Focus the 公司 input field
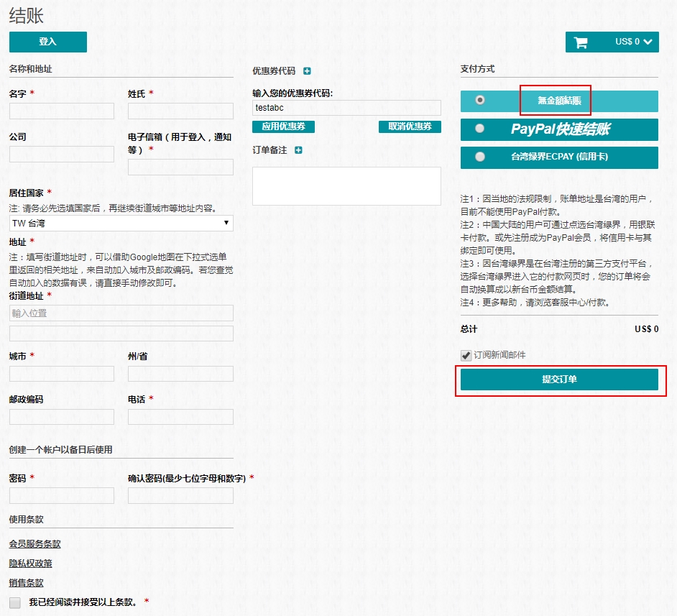 (62, 154)
